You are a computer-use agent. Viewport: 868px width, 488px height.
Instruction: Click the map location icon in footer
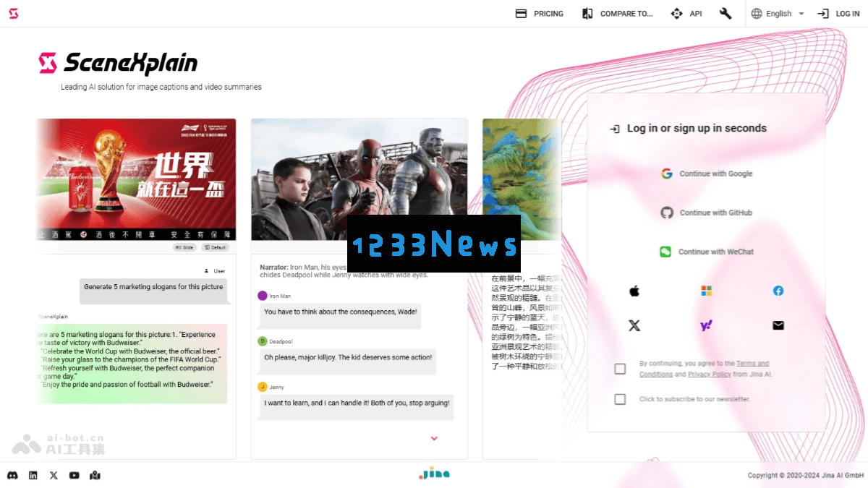[95, 475]
